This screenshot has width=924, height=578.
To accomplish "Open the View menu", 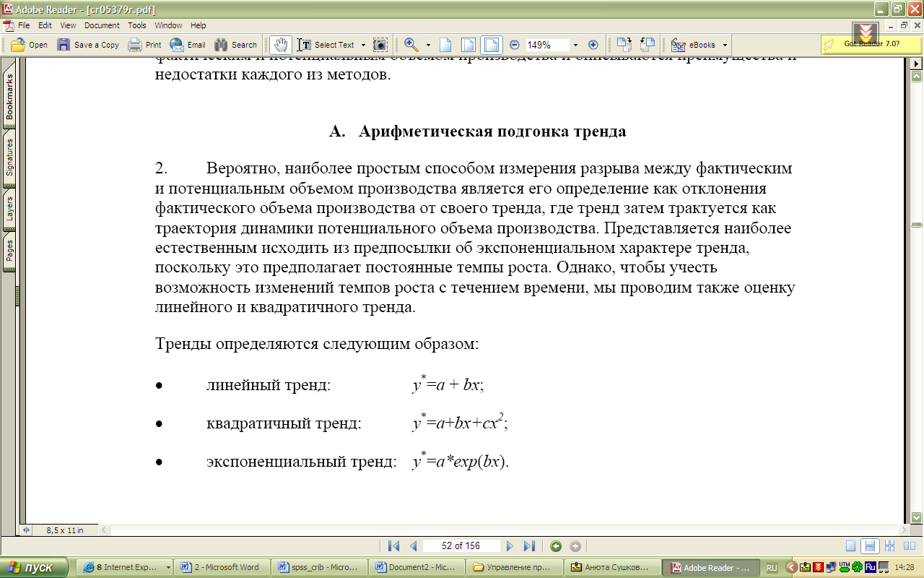I will tap(68, 25).
